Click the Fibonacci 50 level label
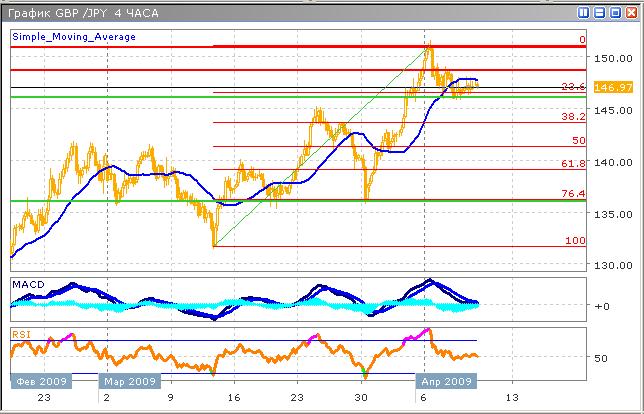This screenshot has width=644, height=414. pyautogui.click(x=577, y=141)
